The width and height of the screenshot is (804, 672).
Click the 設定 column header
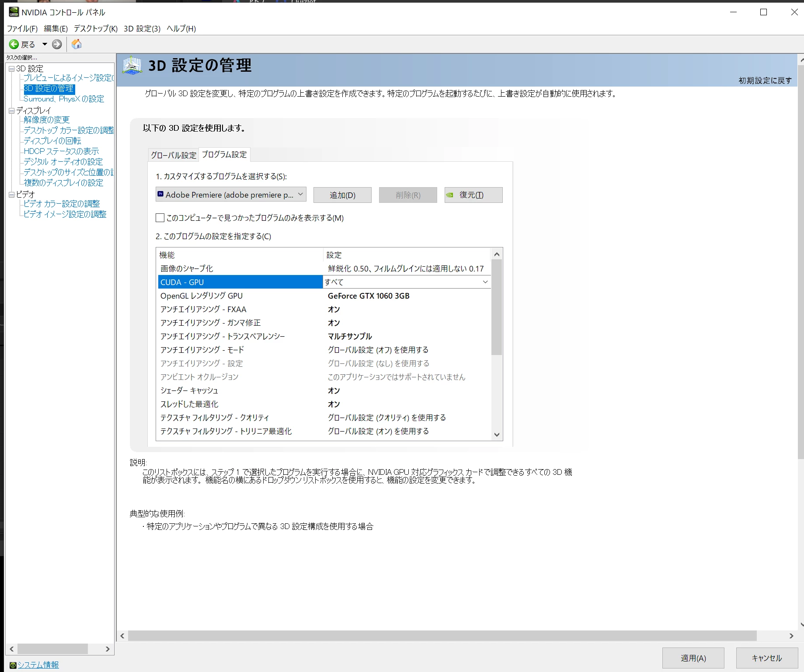click(407, 254)
